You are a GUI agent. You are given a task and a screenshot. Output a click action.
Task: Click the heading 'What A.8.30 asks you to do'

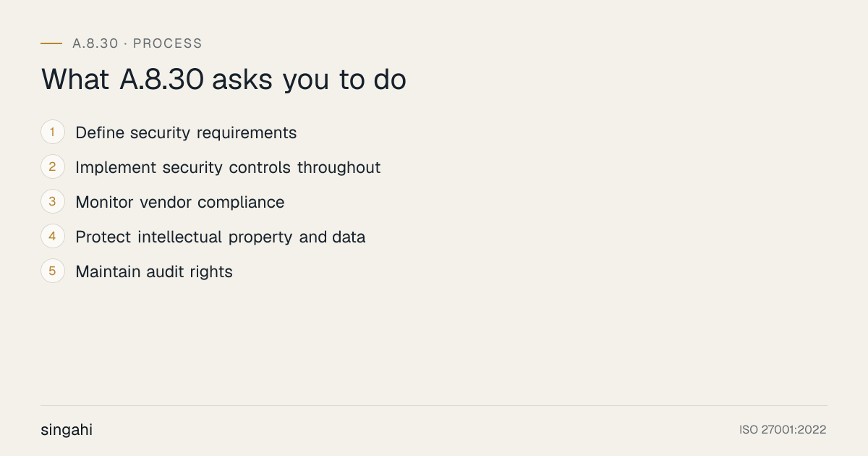pyautogui.click(x=224, y=80)
